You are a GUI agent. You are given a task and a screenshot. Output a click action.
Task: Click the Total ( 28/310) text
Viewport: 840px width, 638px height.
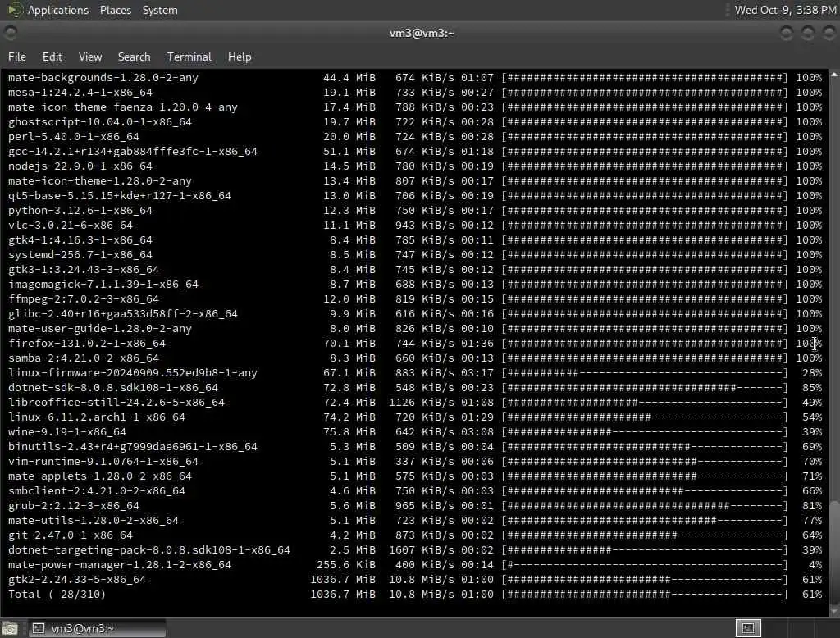[x=57, y=594]
